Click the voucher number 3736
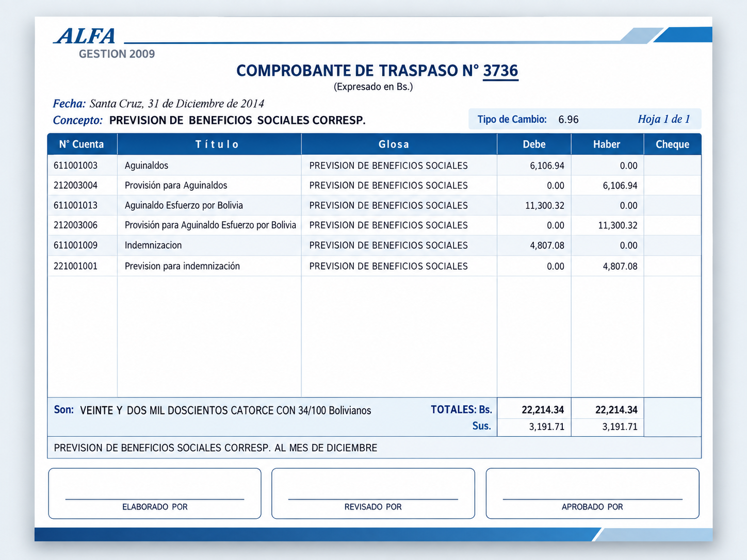The width and height of the screenshot is (747, 560). pos(500,71)
